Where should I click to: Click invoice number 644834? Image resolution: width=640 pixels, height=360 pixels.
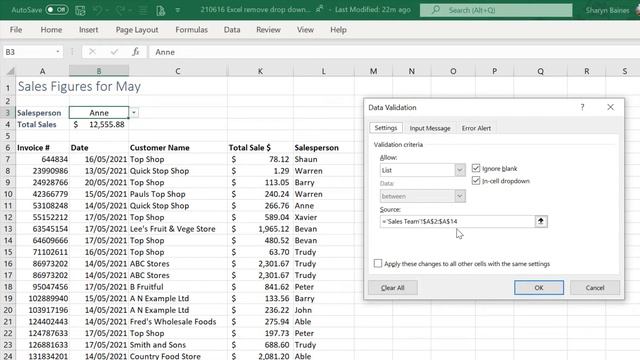[x=42, y=159]
